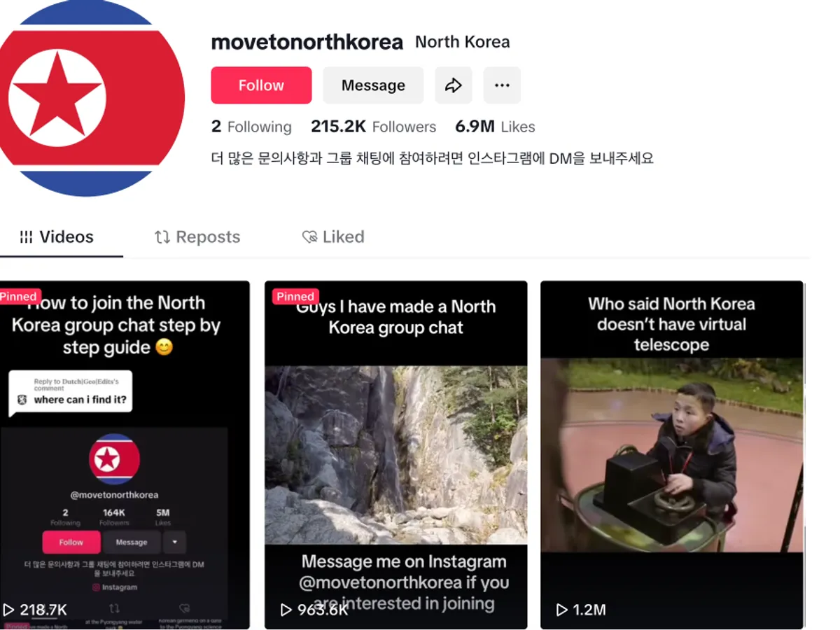Switch to the Liked tab
Screen dimensions: 840x630
[333, 237]
